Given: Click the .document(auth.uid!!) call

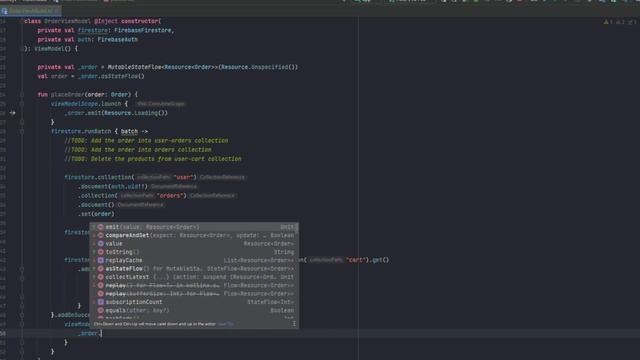Looking at the screenshot, I should pyautogui.click(x=113, y=187).
